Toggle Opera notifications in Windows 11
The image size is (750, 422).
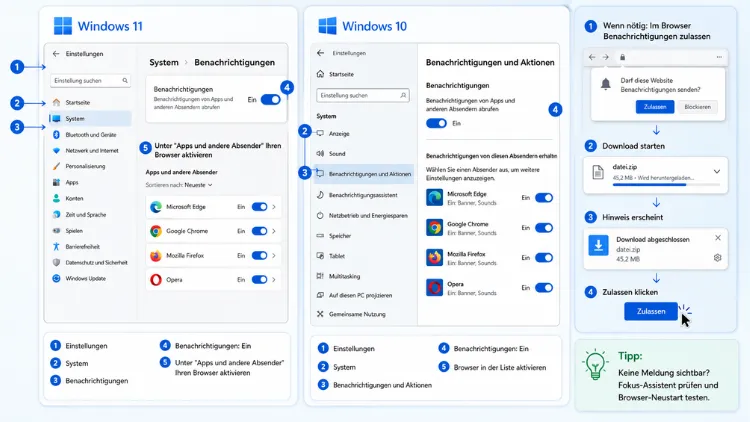coord(259,279)
